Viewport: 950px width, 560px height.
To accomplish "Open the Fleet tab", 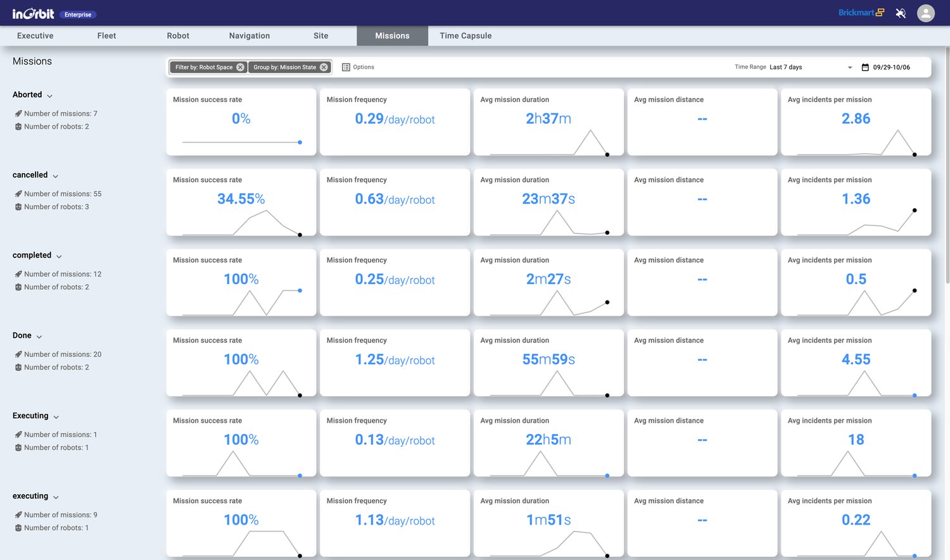I will click(106, 36).
